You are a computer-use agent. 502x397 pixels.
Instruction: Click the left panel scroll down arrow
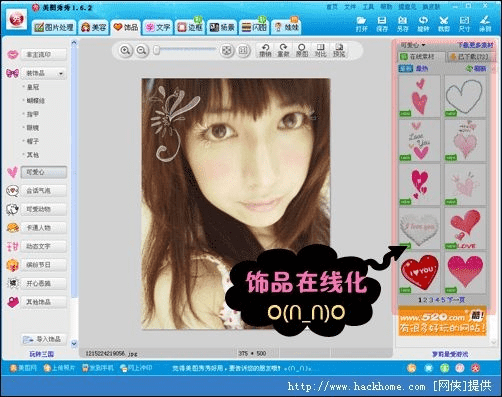click(x=74, y=343)
